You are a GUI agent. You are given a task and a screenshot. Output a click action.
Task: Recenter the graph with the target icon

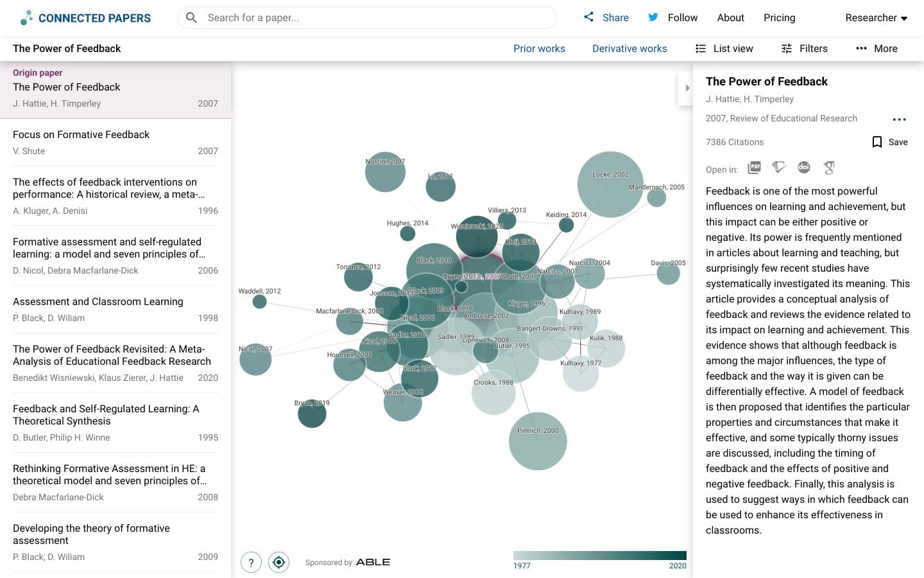[x=278, y=563]
